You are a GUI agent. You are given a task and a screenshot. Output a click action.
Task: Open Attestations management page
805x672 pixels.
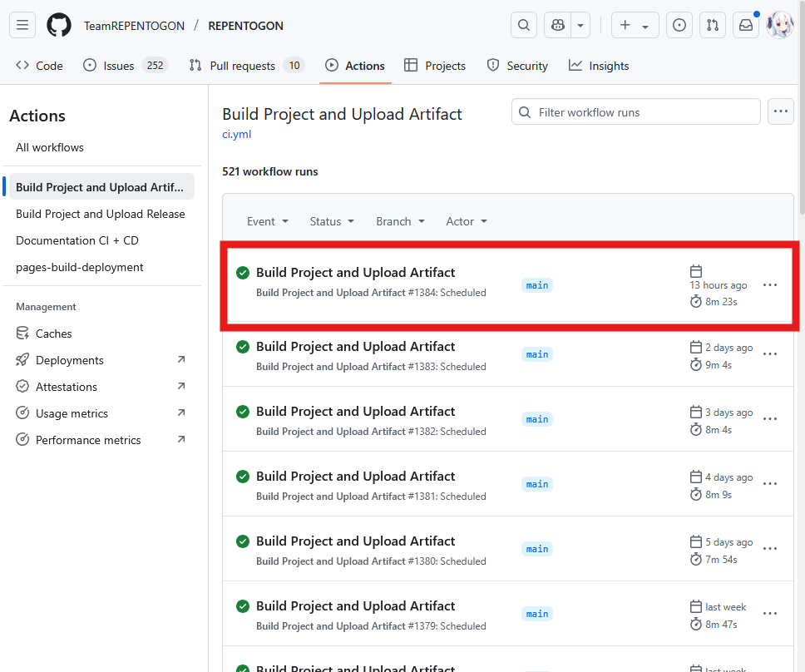point(101,387)
